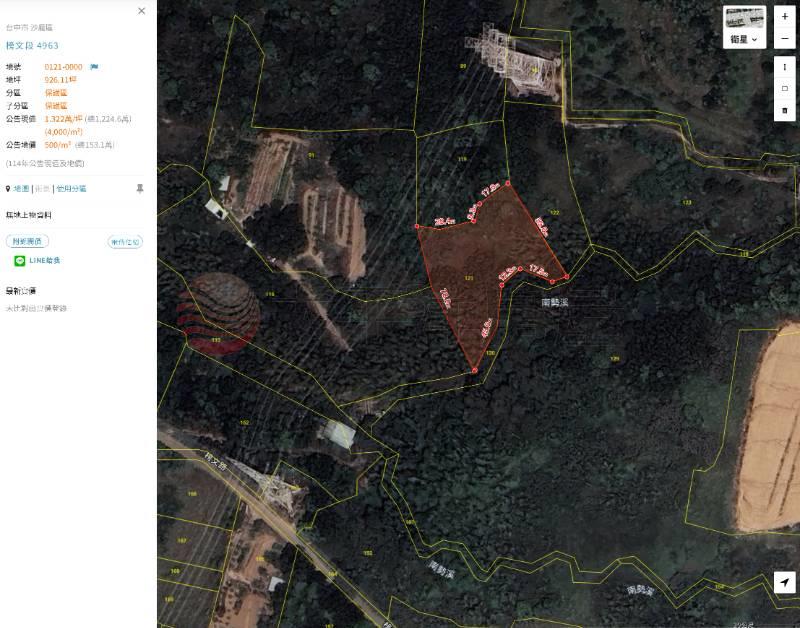Click the LINE share button
Viewport: 800px width, 628px height.
click(x=37, y=261)
